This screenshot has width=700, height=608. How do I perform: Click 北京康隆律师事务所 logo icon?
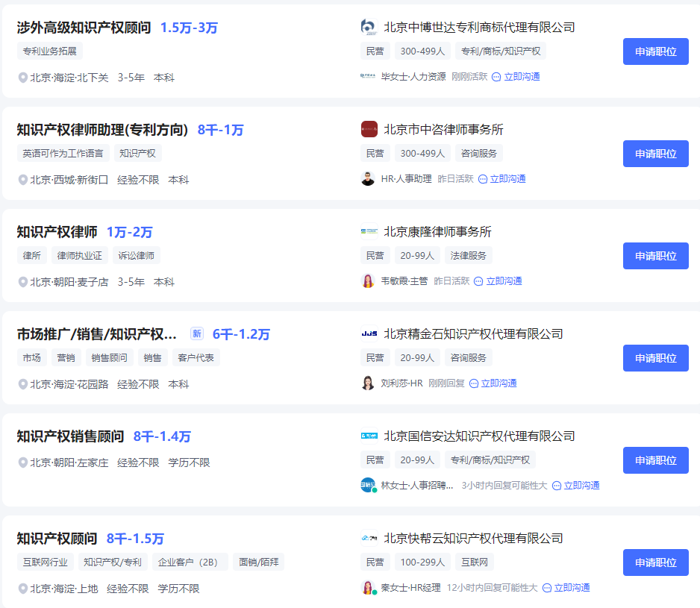369,231
